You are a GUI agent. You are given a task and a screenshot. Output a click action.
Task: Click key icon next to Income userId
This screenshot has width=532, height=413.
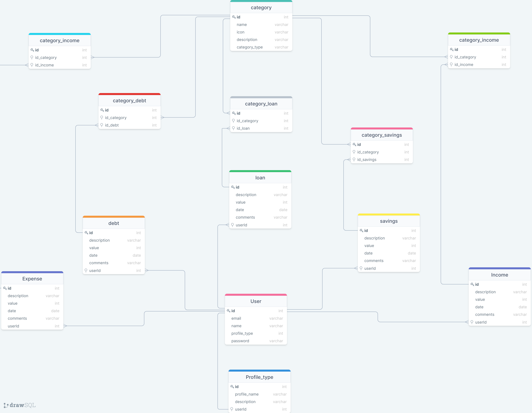coord(472,322)
